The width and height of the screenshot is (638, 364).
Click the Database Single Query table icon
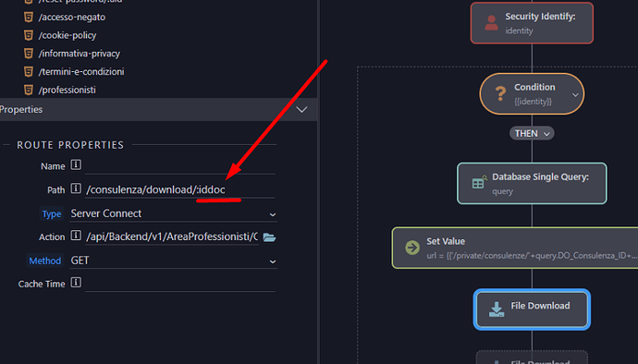479,182
